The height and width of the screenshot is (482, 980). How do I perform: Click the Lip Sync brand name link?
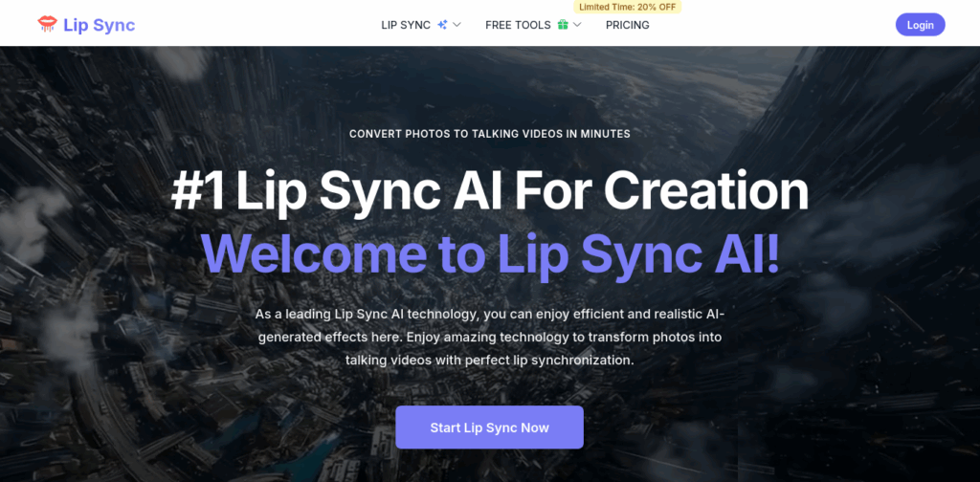coord(100,25)
